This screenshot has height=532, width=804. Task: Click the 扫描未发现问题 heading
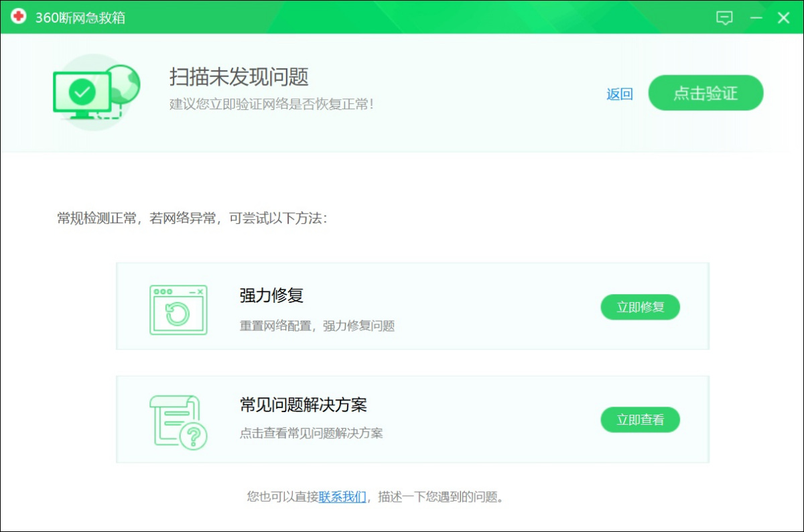coord(238,78)
